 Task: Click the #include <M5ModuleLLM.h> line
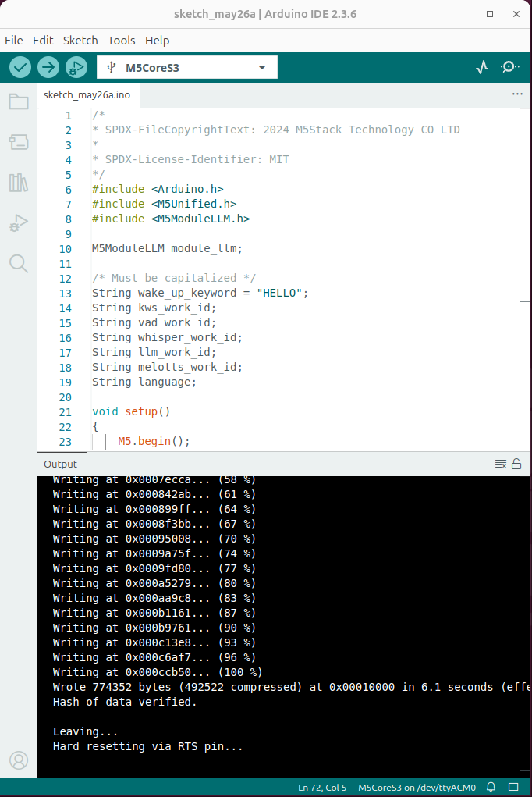click(171, 219)
